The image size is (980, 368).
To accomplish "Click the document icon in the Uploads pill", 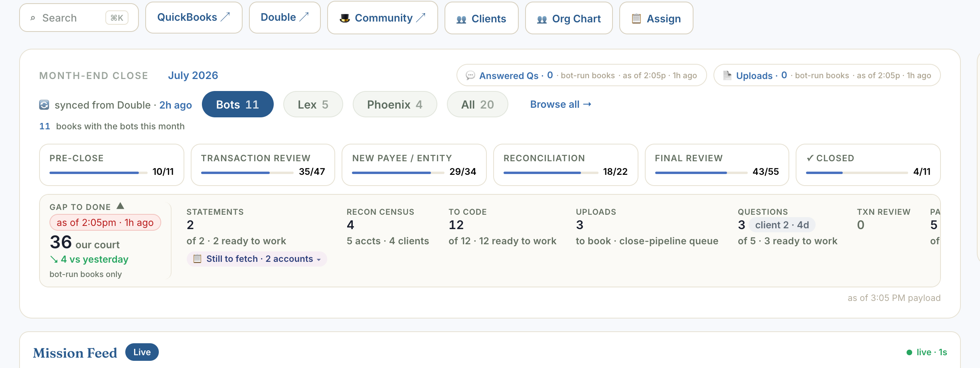I will (x=727, y=75).
